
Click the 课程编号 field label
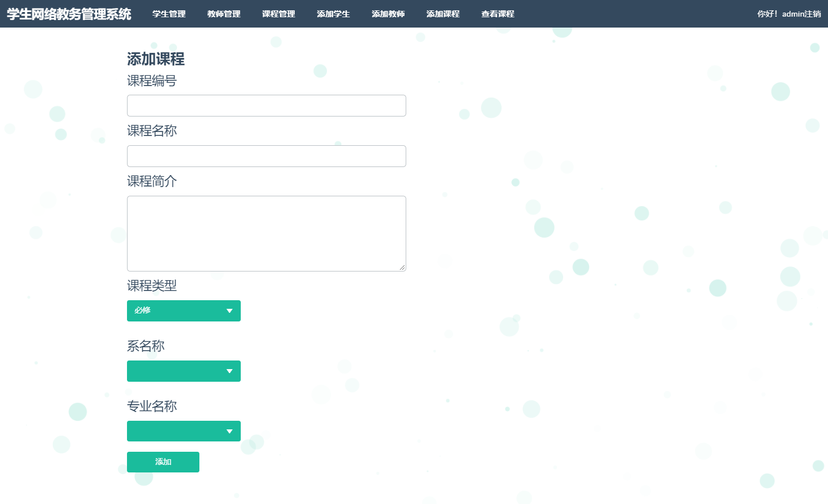(x=152, y=81)
